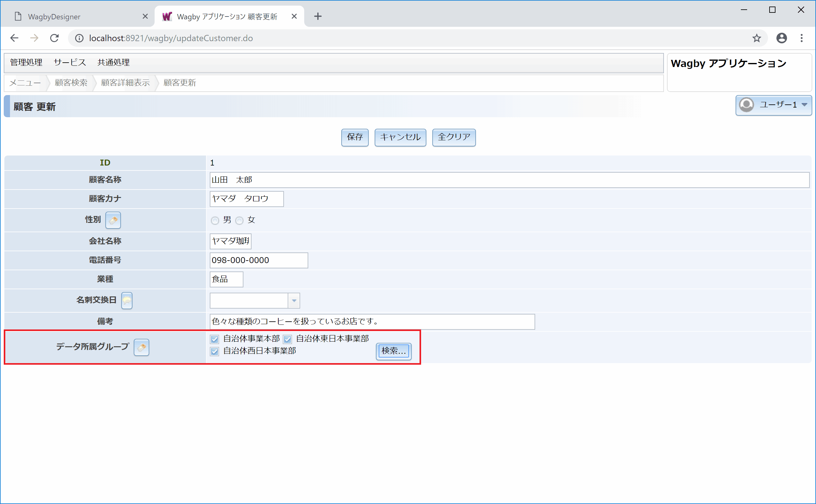The image size is (816, 504).
Task: Click the browser address bar URL
Action: 171,38
